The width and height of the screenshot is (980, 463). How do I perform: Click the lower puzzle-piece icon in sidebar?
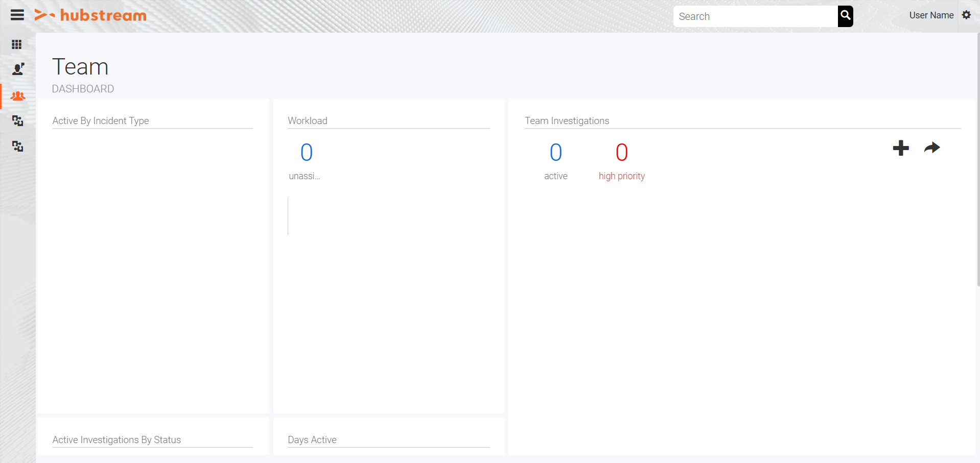tap(17, 147)
